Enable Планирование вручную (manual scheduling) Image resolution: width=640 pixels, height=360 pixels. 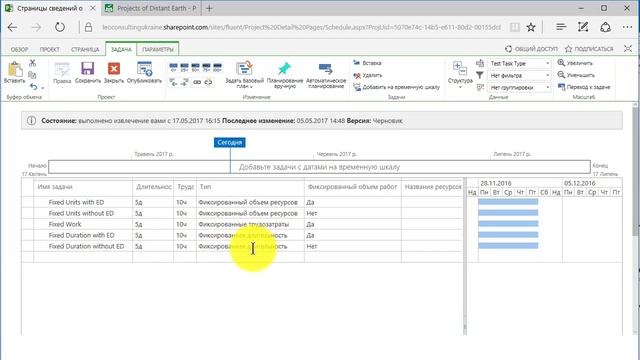click(285, 75)
